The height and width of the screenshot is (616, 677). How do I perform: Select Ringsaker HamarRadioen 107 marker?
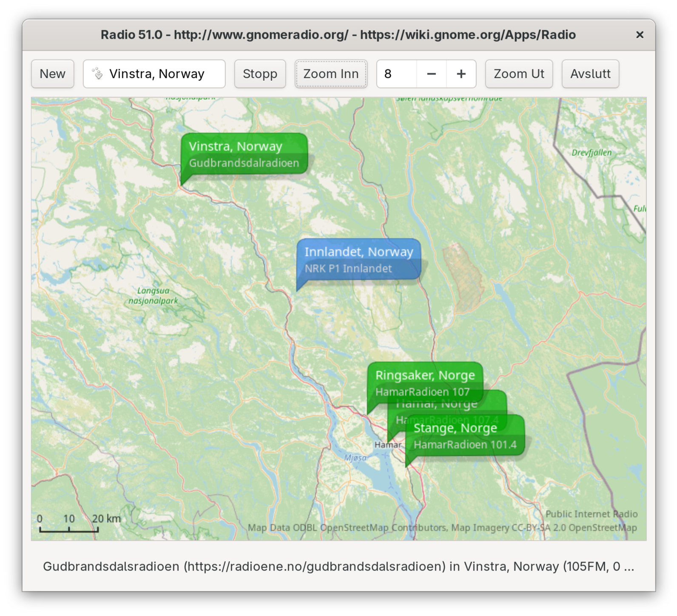pyautogui.click(x=425, y=383)
